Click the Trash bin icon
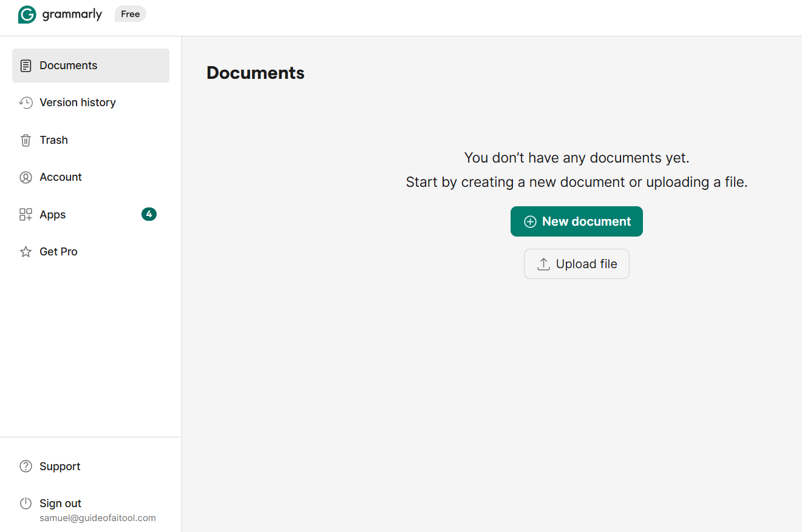The width and height of the screenshot is (802, 532). pos(25,140)
